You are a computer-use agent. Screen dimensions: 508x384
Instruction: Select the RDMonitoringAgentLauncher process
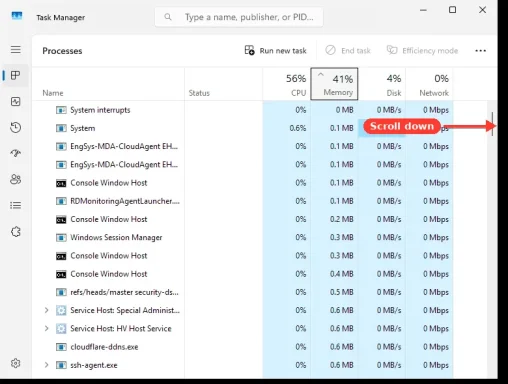click(x=243, y=201)
